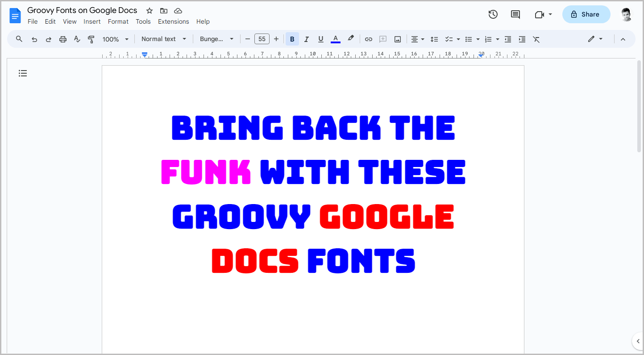Open the Extensions menu

coord(173,21)
